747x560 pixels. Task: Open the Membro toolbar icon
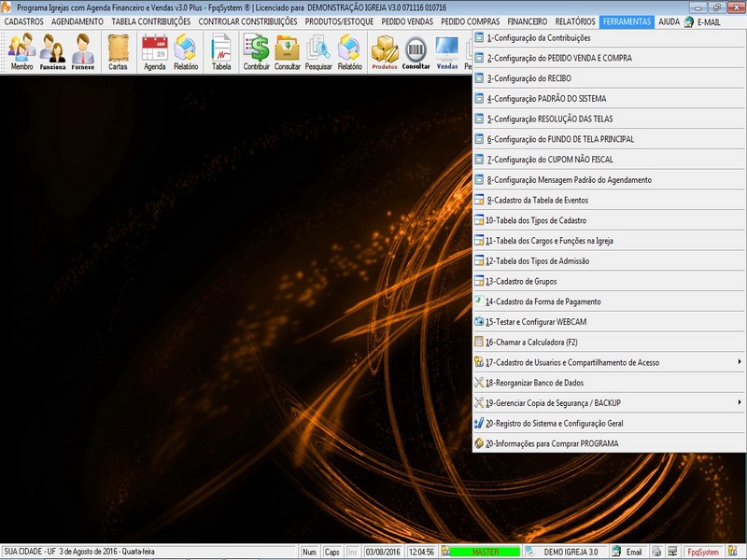click(x=21, y=51)
